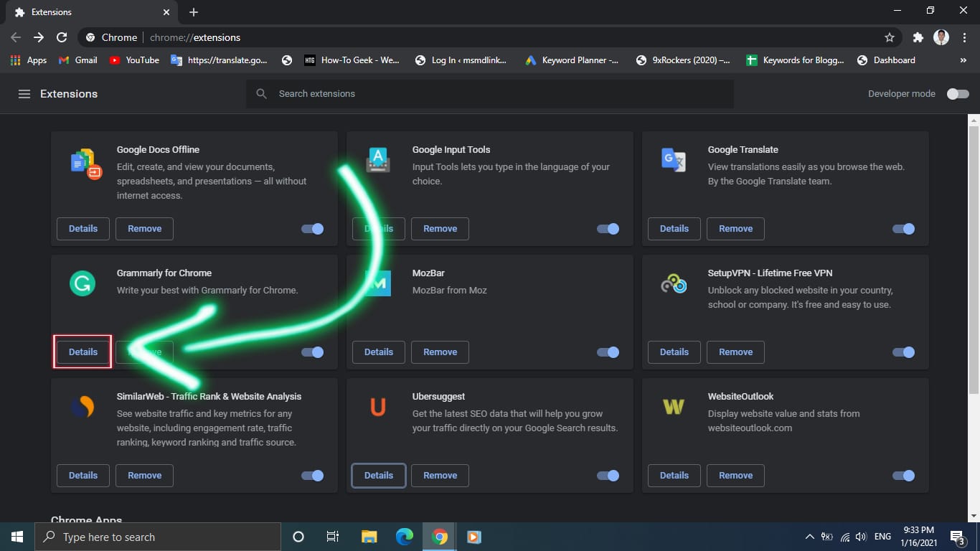Open the Gmail bookmark

[x=77, y=60]
